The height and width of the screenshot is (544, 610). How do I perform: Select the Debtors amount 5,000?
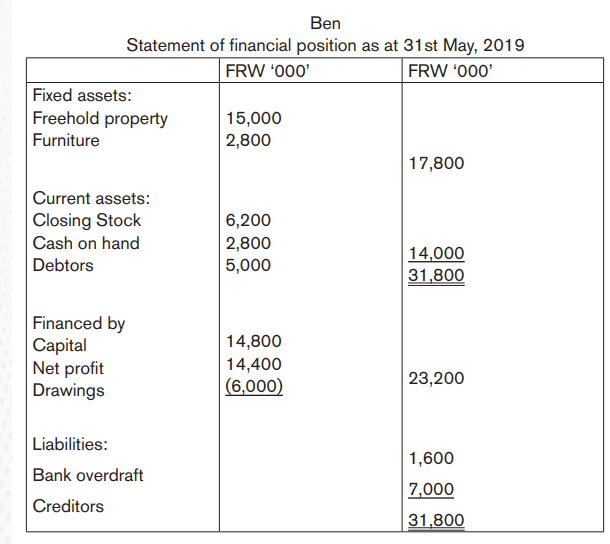coord(248,265)
